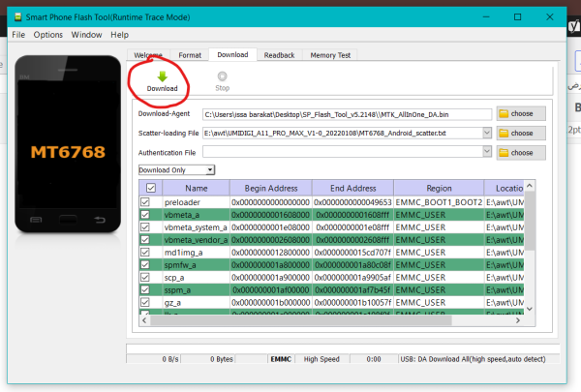Click the MT6768 phone image
The width and height of the screenshot is (581, 392).
pyautogui.click(x=68, y=144)
